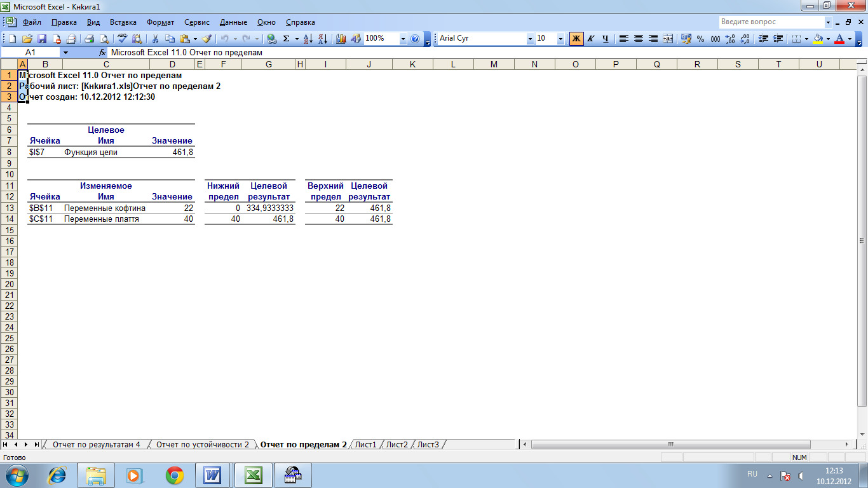The width and height of the screenshot is (868, 488).
Task: Apply AutoSum with the sigma icon
Action: click(x=287, y=39)
